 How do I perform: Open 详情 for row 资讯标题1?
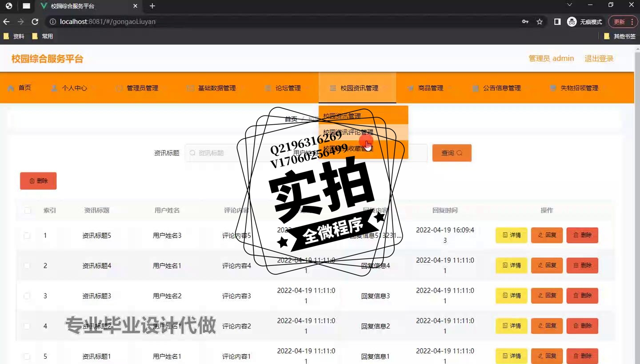(512, 356)
